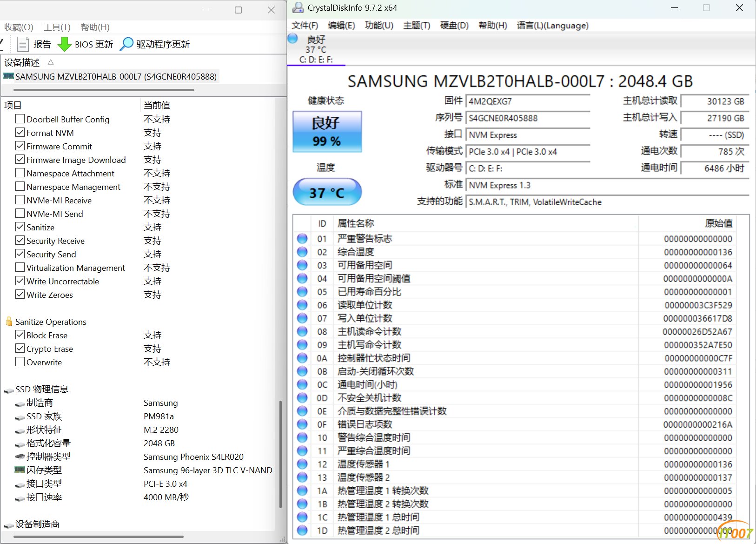
Task: Click the 原始值 column header
Action: tap(719, 223)
